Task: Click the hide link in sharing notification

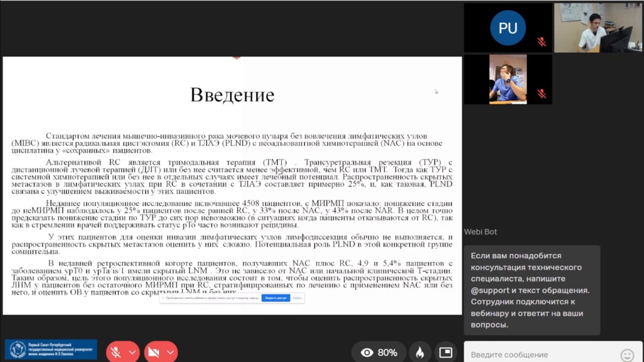Action: (297, 298)
